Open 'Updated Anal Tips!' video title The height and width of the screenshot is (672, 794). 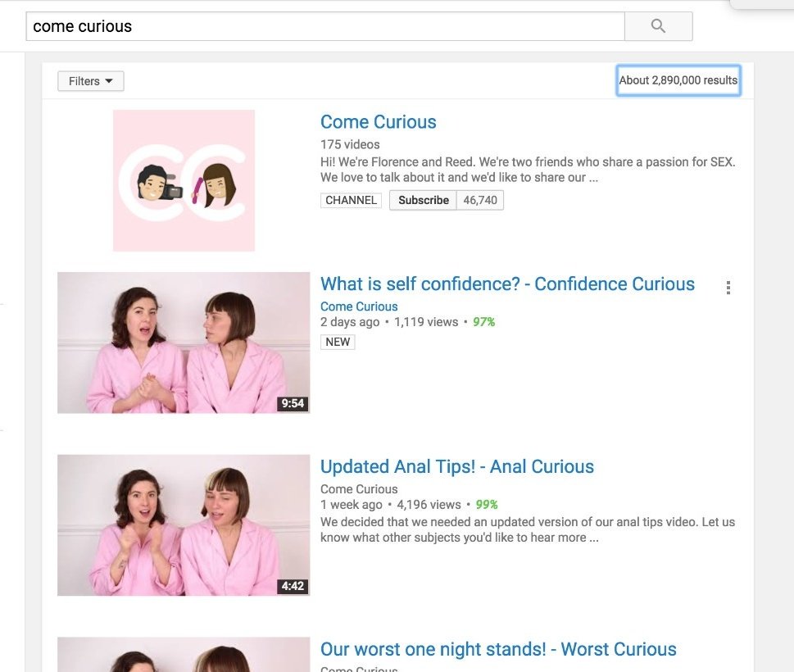(x=457, y=466)
